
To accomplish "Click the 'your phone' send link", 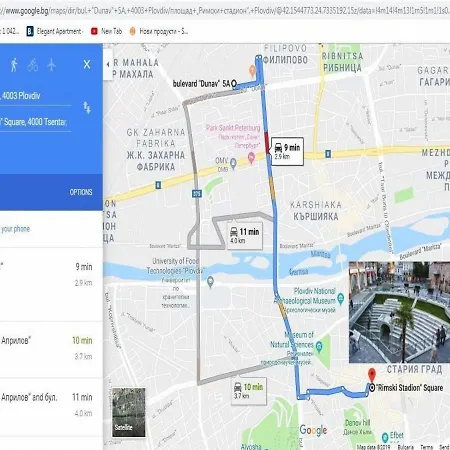I will (x=15, y=229).
